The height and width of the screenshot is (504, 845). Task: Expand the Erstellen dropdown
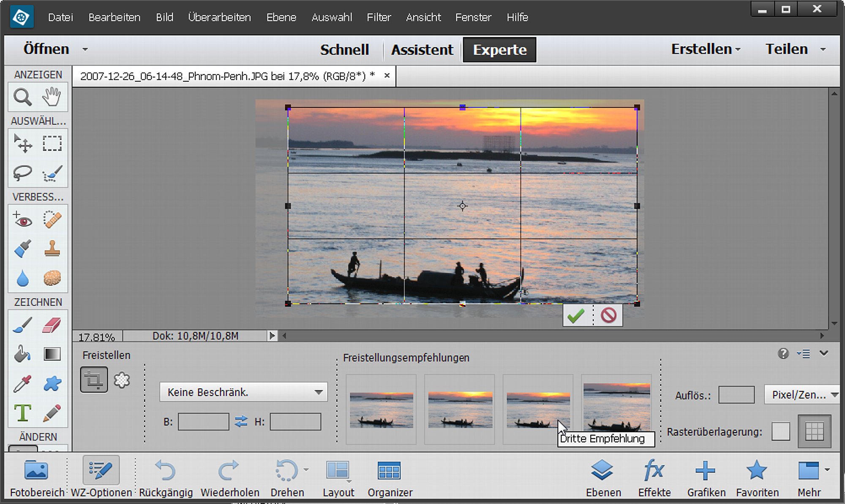[706, 49]
